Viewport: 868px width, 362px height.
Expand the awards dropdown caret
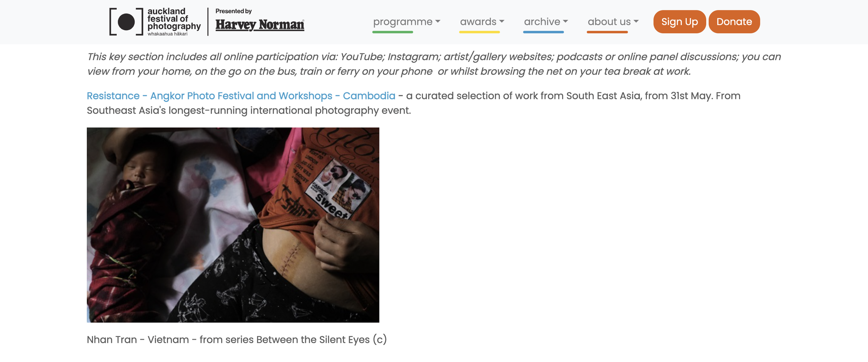(502, 22)
